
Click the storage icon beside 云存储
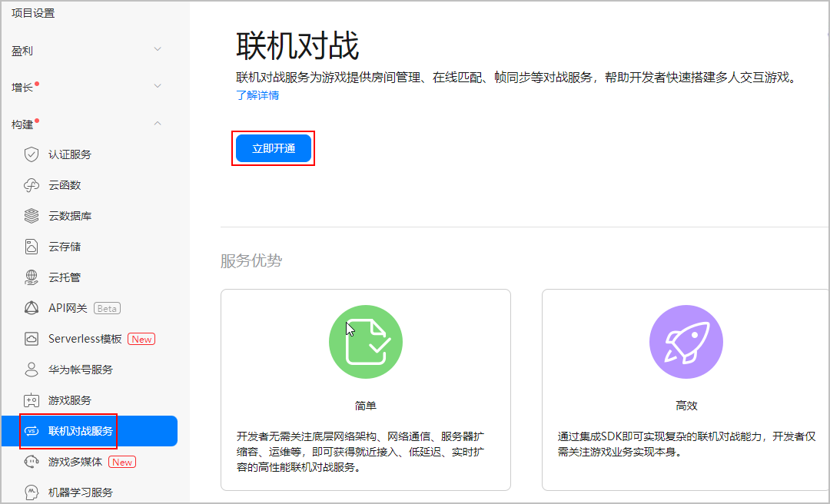pyautogui.click(x=32, y=247)
